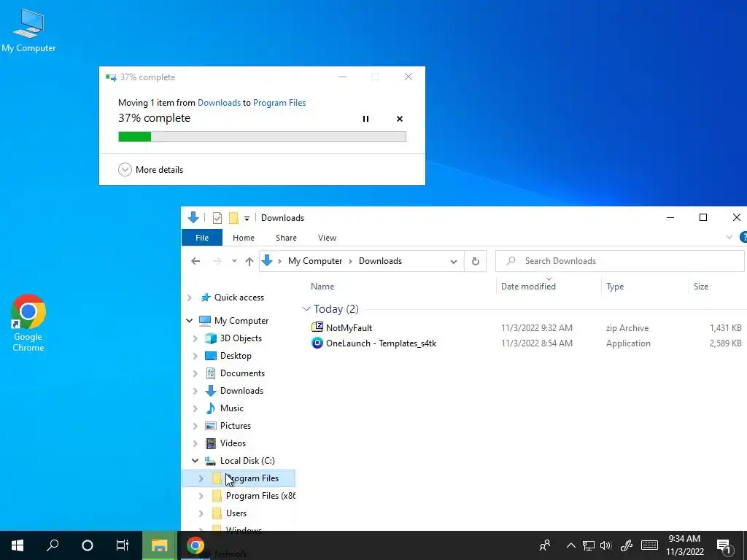Open Customize Quick Access Toolbar dropdown

(247, 219)
